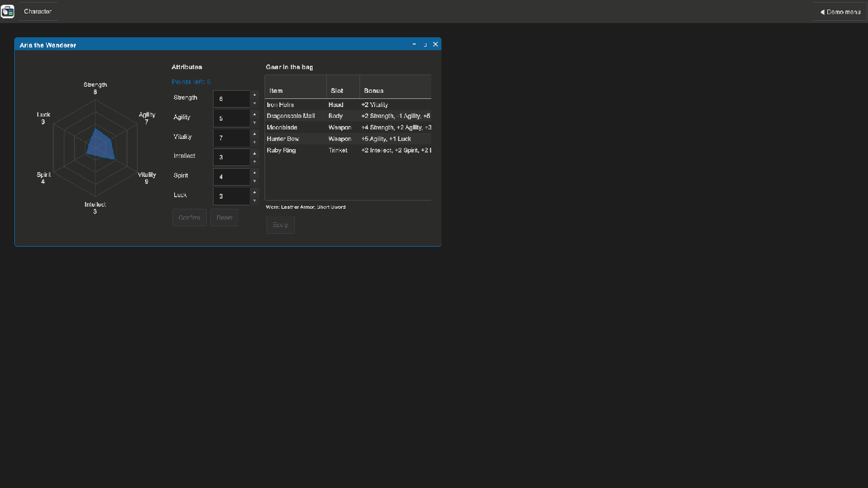Focus the Spirit value field
Viewport: 868px width, 488px height.
coord(232,177)
